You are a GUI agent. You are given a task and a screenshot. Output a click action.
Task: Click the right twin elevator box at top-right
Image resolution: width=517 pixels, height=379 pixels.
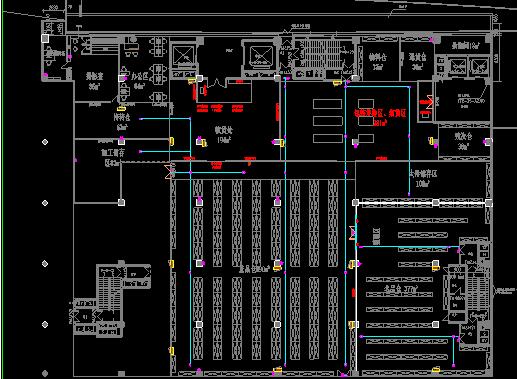pyautogui.click(x=479, y=67)
